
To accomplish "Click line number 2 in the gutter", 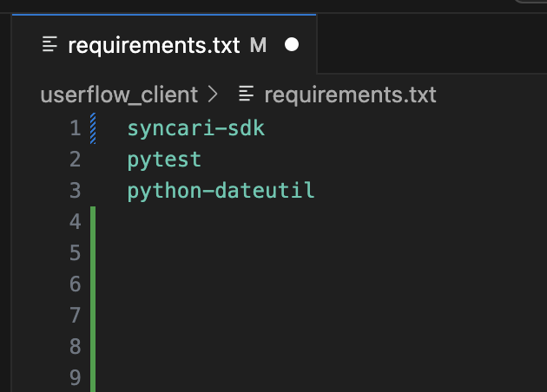I will pos(74,160).
